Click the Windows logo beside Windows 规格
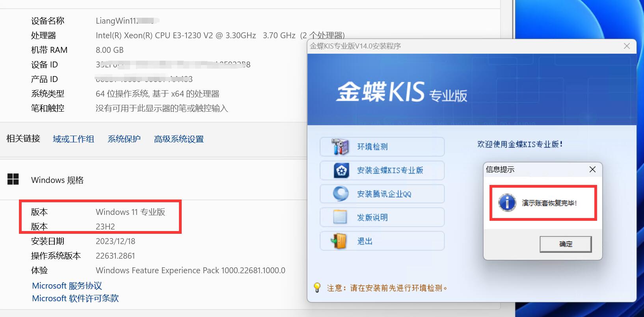This screenshot has height=317, width=644. point(13,179)
